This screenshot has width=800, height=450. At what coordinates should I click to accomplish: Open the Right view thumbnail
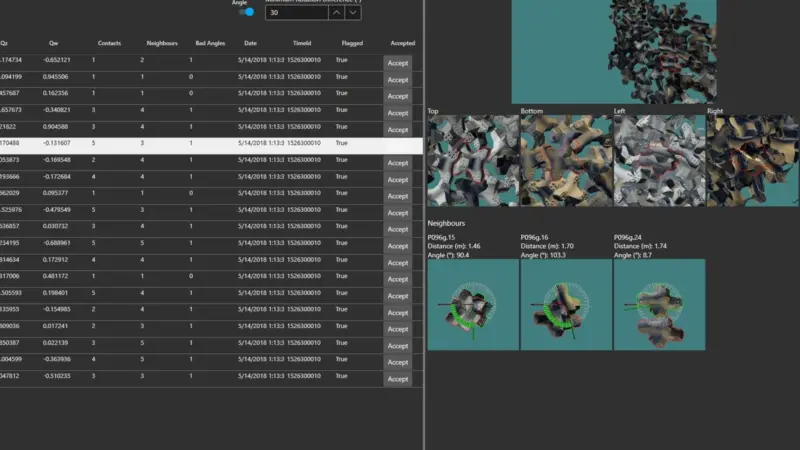click(x=753, y=161)
